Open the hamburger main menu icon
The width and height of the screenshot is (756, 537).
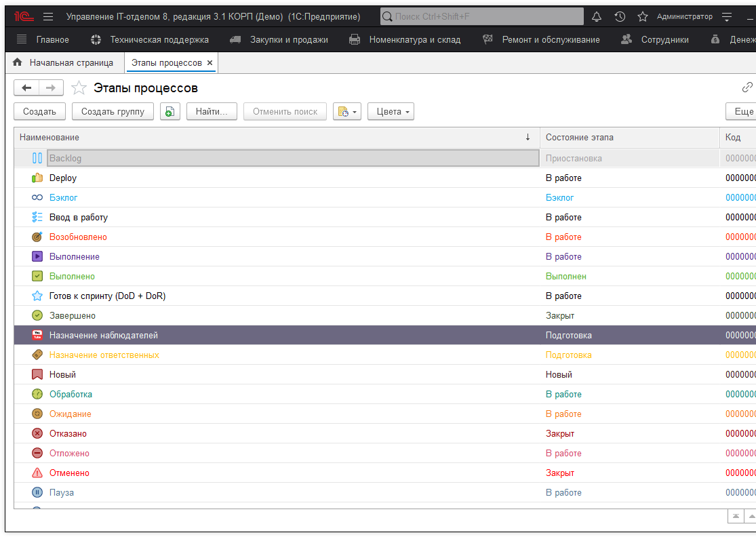(47, 16)
